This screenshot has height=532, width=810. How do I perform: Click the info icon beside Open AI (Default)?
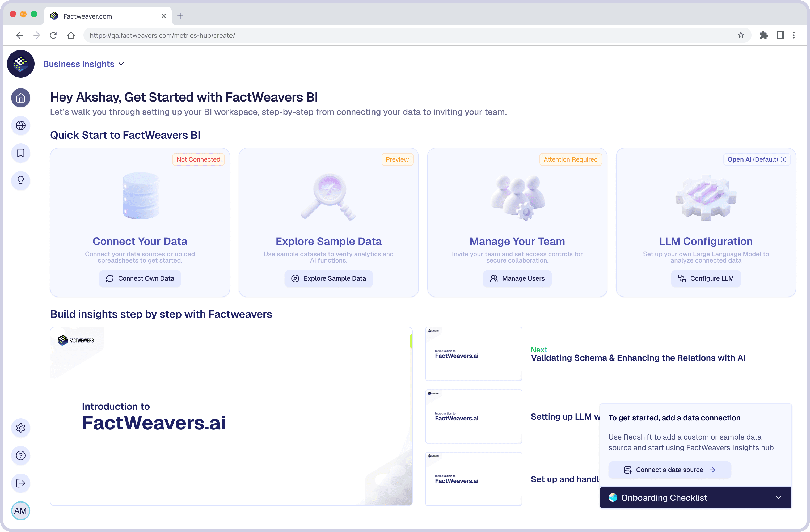[x=783, y=159]
